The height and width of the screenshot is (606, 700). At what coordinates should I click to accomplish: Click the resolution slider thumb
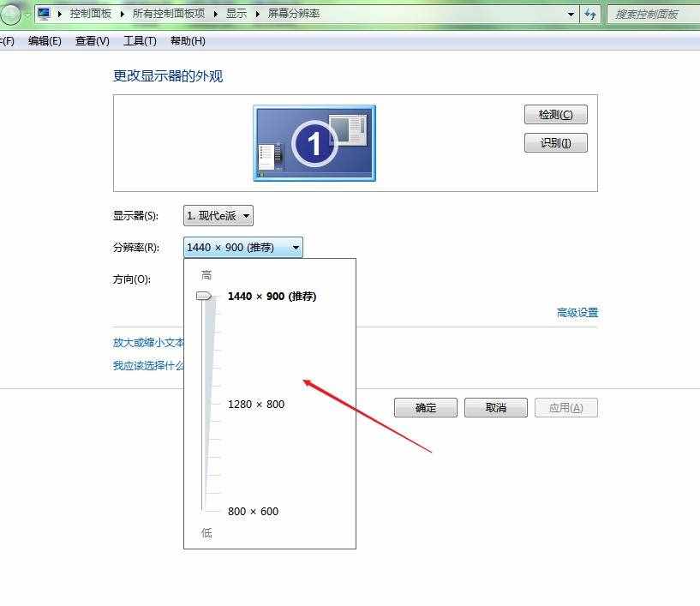pyautogui.click(x=204, y=296)
